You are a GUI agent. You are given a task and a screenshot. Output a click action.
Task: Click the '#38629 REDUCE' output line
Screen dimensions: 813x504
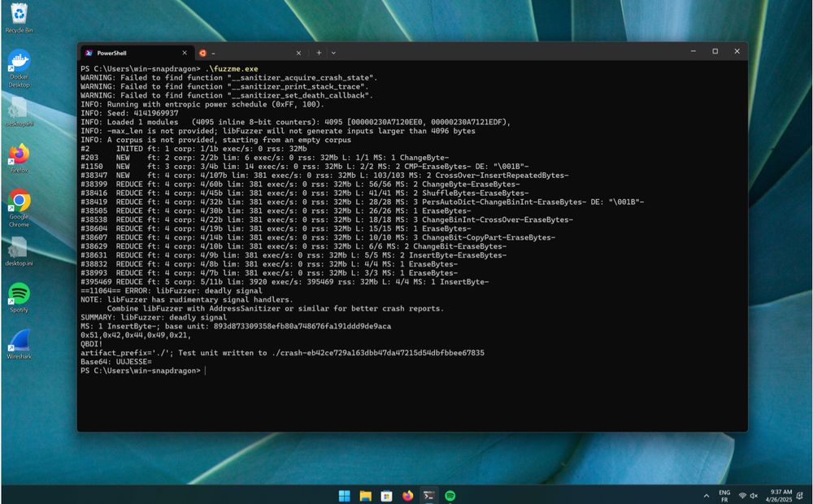point(293,246)
